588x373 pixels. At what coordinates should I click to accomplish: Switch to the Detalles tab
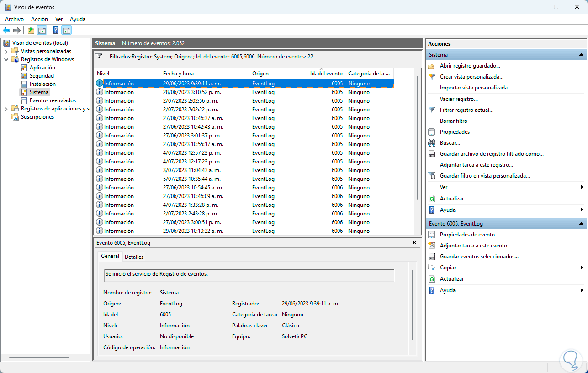click(x=134, y=257)
